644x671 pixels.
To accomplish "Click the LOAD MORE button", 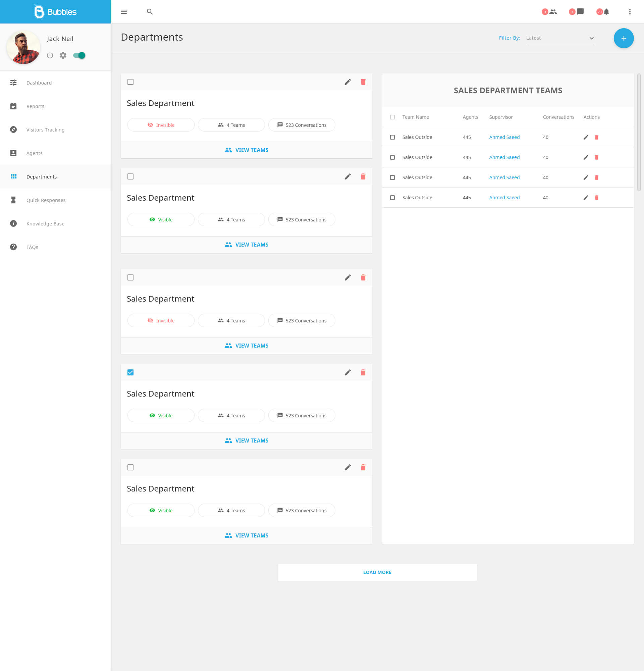I will [x=377, y=572].
